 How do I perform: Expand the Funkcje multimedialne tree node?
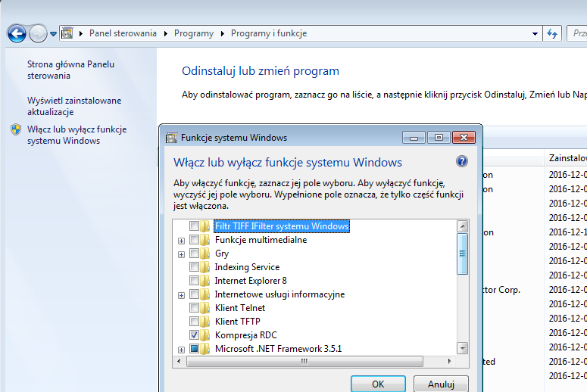[x=181, y=241]
